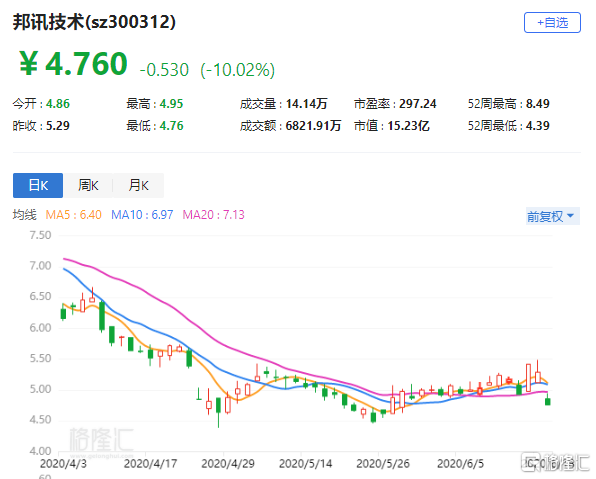Click the MA5 : 6.40 indicator label
Screen dimensions: 596x479
click(74, 215)
